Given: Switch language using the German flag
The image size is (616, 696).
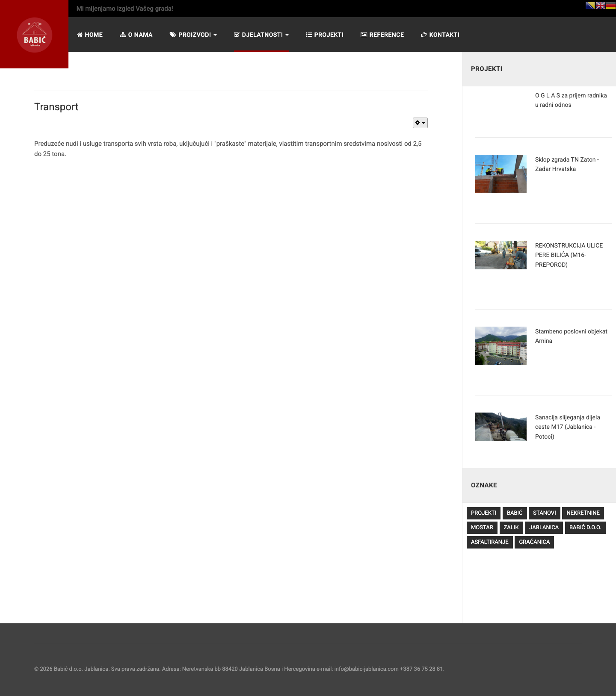Looking at the screenshot, I should (611, 6).
